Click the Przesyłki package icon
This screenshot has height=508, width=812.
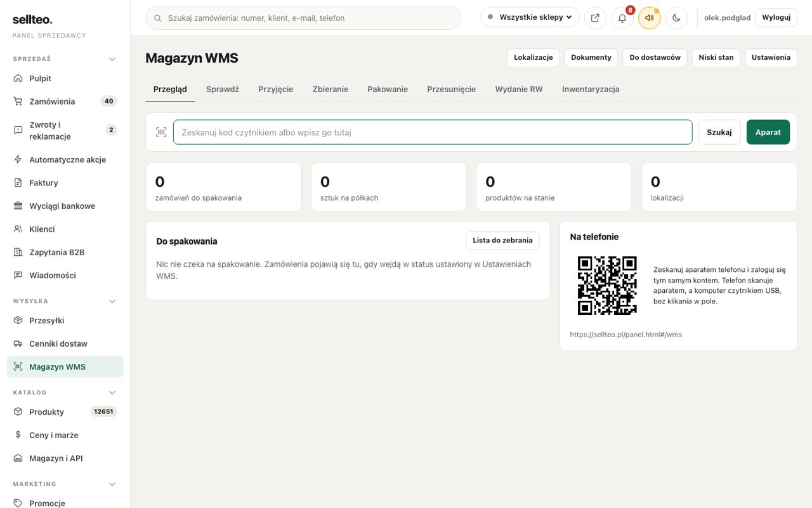coord(18,321)
